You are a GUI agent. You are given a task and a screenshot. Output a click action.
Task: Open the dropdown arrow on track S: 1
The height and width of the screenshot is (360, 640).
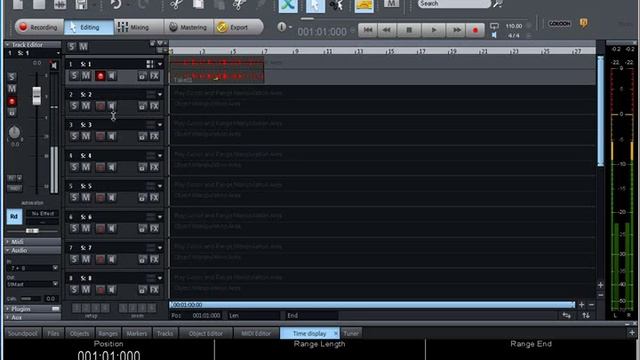click(160, 64)
